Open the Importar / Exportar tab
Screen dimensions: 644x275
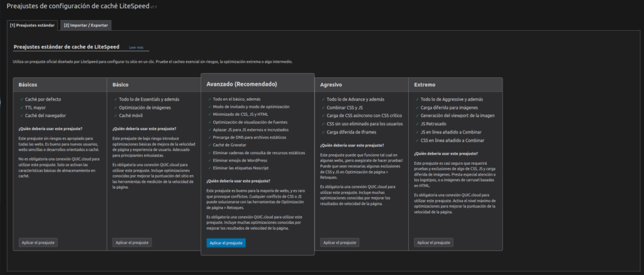coord(86,25)
